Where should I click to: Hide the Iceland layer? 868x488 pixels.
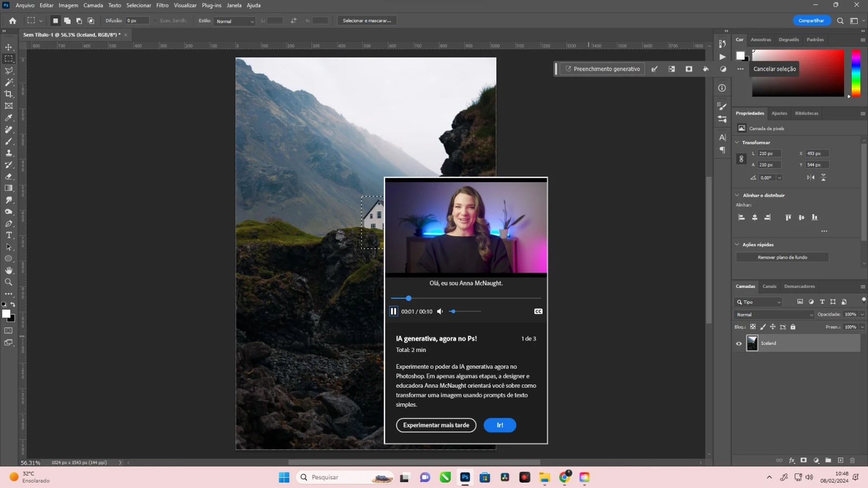tap(739, 343)
